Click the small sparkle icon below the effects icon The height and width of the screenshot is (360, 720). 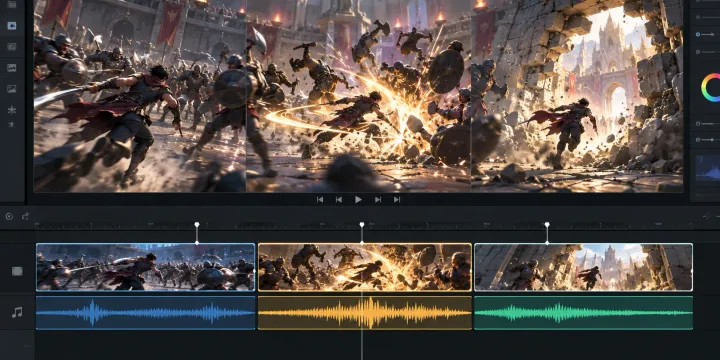pos(12,124)
